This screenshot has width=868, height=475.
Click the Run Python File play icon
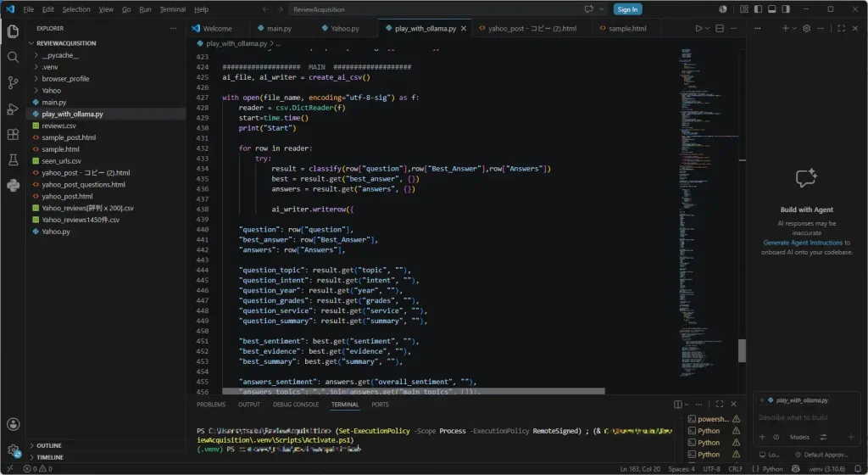(698, 28)
